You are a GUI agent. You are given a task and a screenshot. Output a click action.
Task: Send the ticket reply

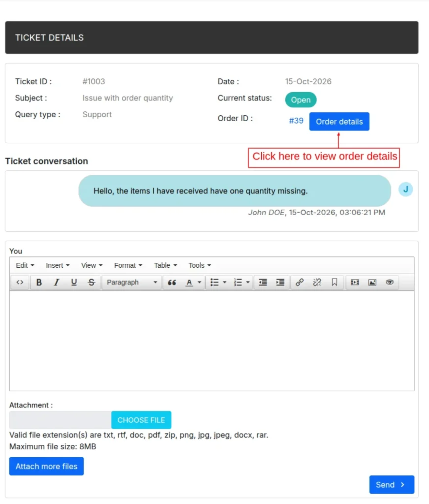coord(392,484)
